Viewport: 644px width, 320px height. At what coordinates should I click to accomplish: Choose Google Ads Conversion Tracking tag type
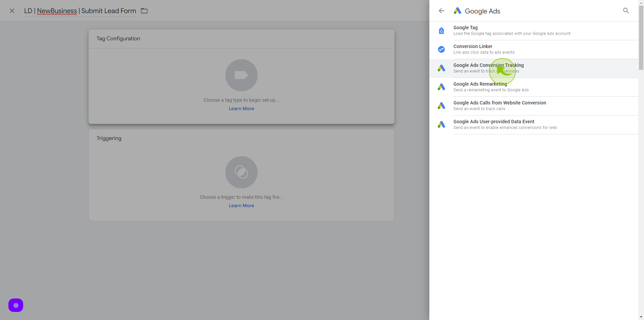[x=534, y=68]
